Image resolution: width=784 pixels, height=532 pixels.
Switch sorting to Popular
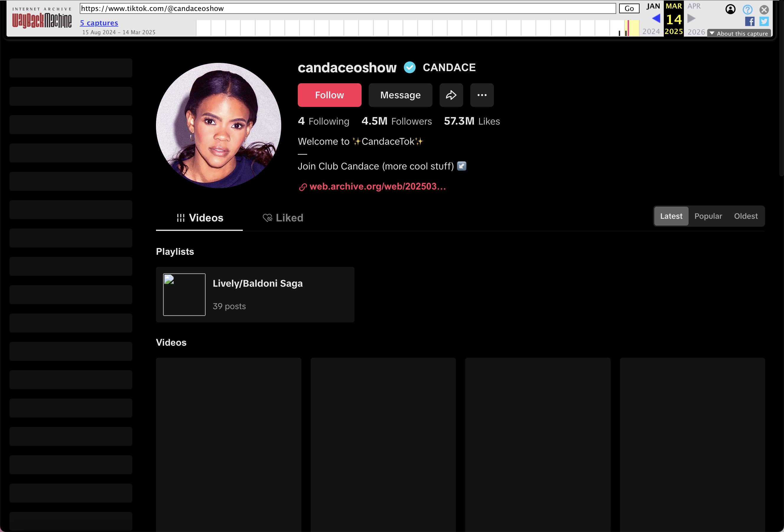(708, 216)
